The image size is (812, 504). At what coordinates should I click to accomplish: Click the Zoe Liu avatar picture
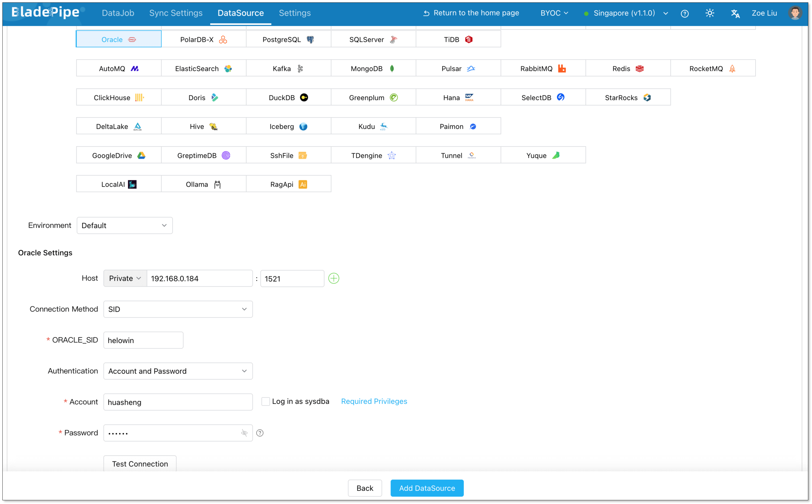pyautogui.click(x=795, y=13)
